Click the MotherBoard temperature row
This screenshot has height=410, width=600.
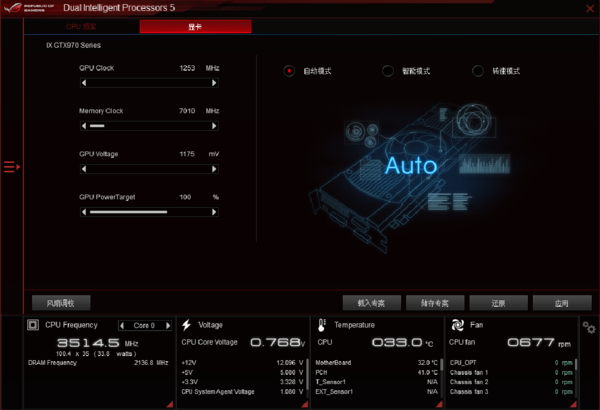[377, 363]
